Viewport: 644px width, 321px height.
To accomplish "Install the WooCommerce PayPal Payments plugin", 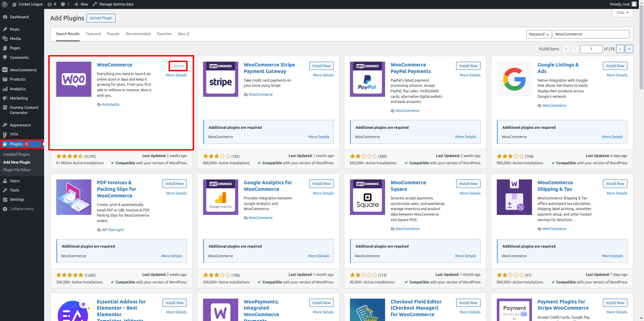I will click(x=468, y=66).
